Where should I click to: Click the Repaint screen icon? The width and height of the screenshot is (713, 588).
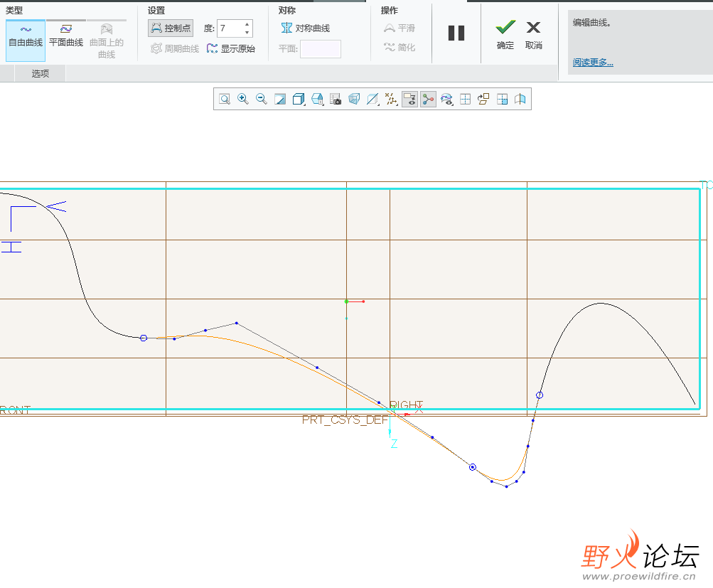[x=280, y=99]
